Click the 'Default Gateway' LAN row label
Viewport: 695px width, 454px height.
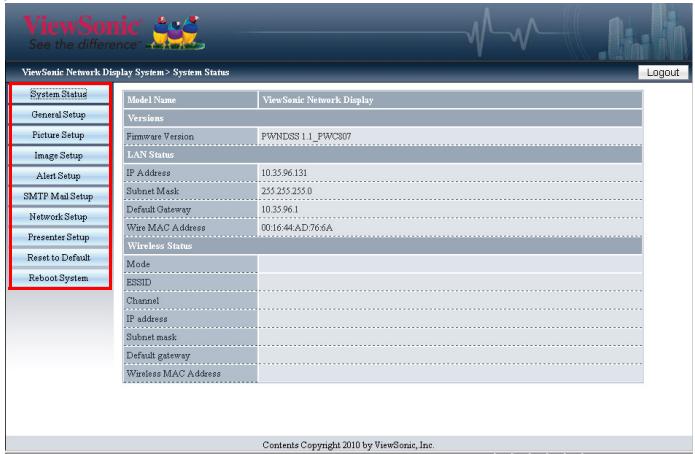[x=158, y=209]
